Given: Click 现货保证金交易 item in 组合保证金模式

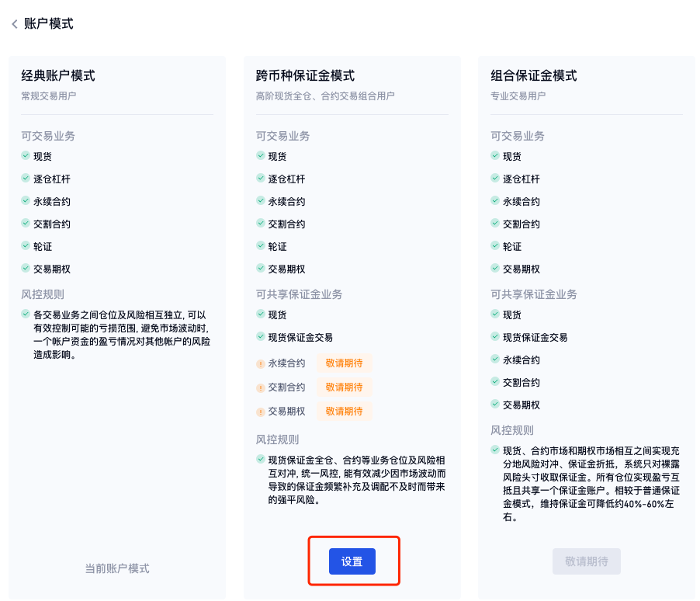Looking at the screenshot, I should (535, 337).
